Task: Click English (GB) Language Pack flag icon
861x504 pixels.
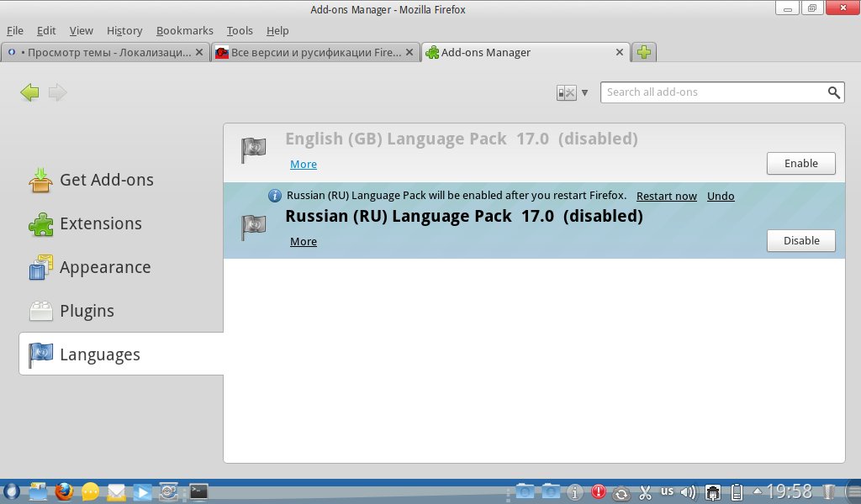Action: (x=253, y=150)
